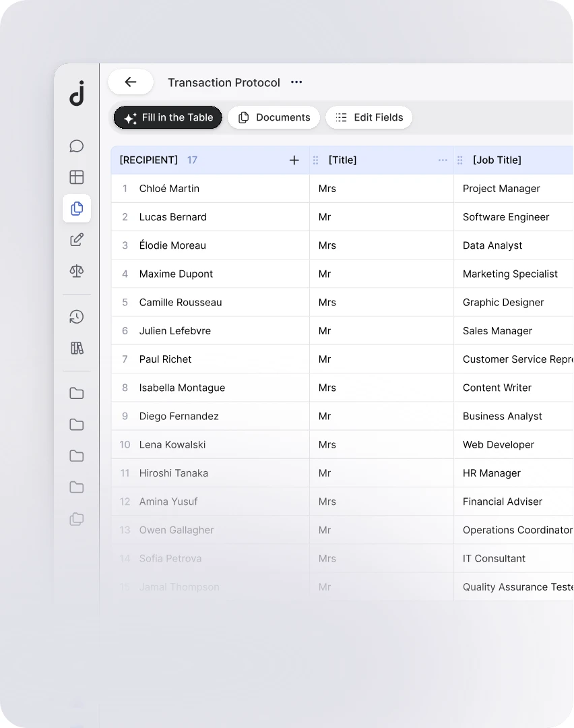Screen dimensions: 574x728
Task: Click the Data Analyst cell
Action: tap(513, 245)
